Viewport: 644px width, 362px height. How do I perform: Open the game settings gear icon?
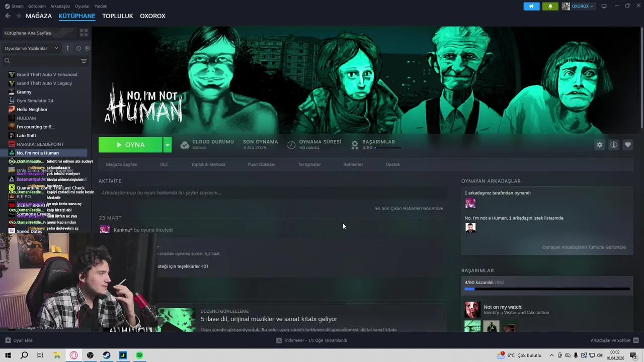coord(600,145)
